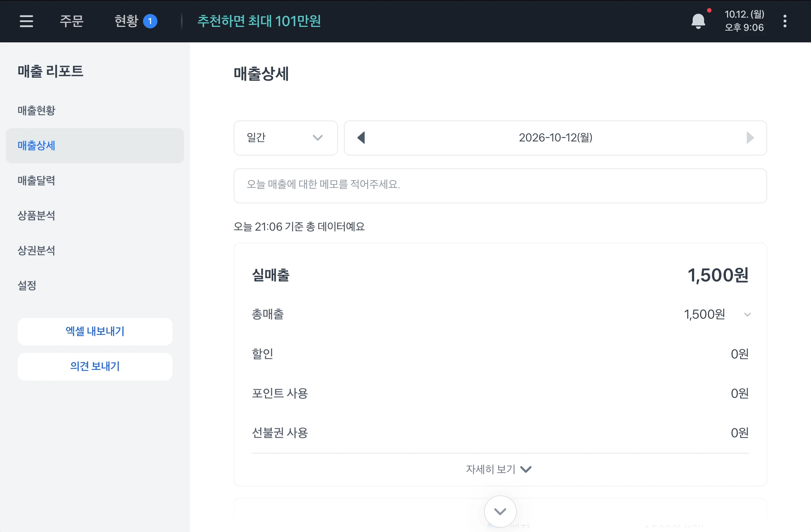Click the 실매출 1,500원 amount

point(718,275)
